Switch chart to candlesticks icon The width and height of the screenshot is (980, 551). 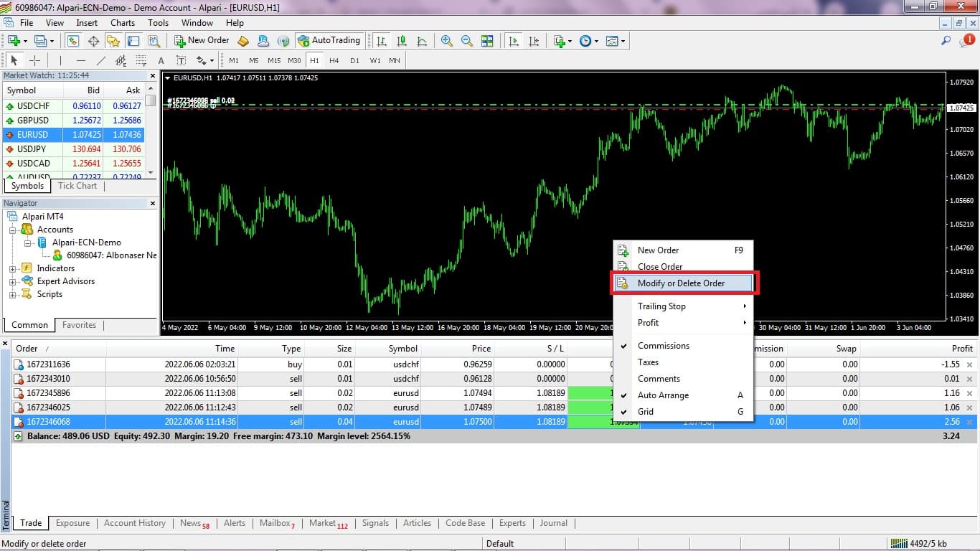[x=402, y=41]
